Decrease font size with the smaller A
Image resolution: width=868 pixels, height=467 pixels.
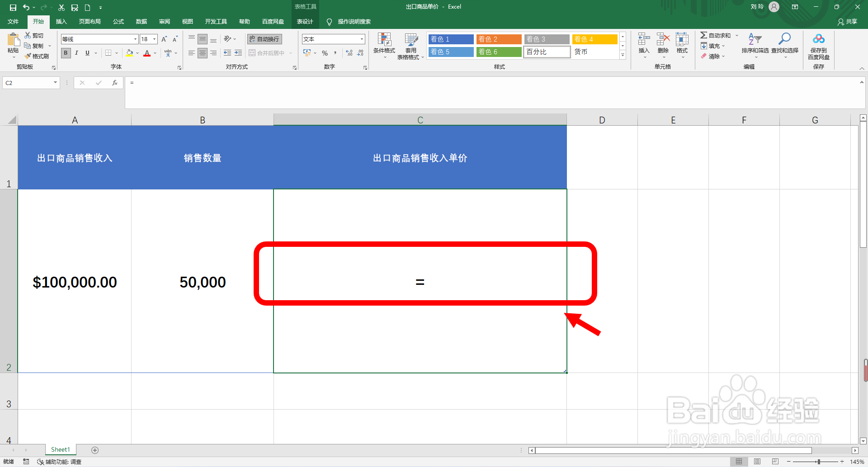click(x=175, y=39)
